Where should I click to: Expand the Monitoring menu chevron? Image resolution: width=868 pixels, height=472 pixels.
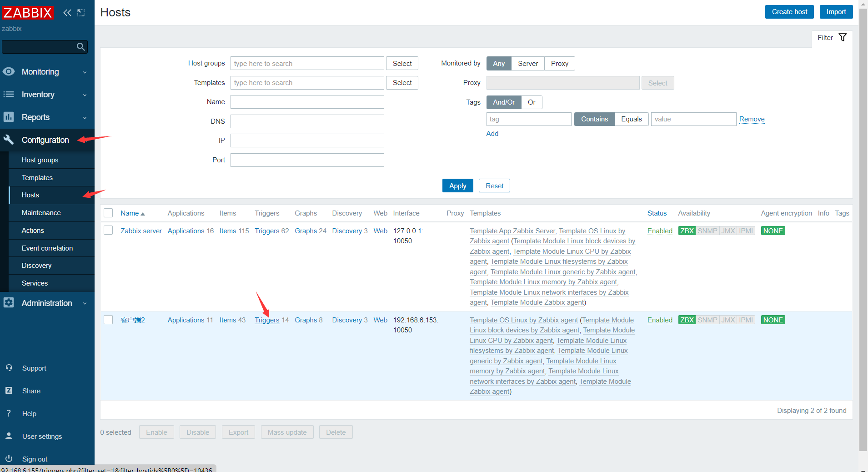[x=85, y=72]
